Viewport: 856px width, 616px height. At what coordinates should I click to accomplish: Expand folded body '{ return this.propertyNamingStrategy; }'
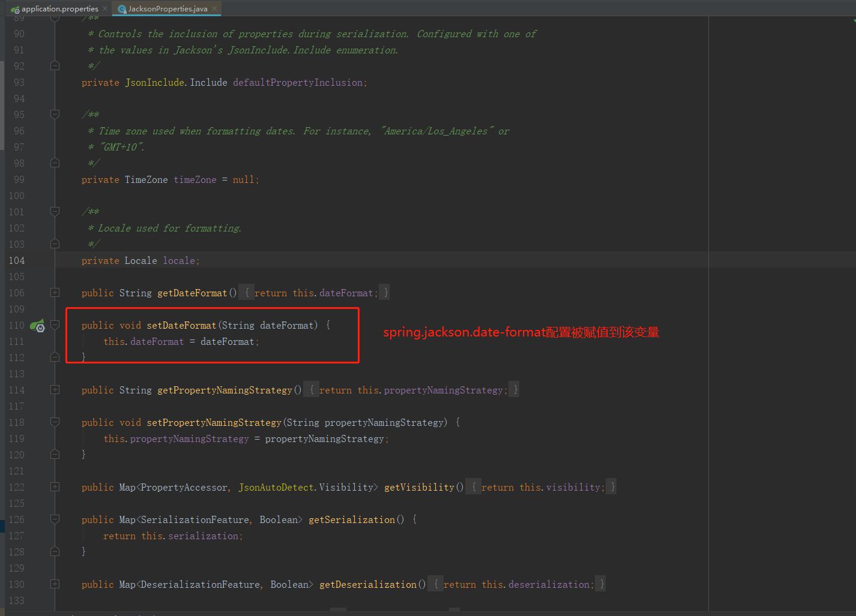(412, 390)
